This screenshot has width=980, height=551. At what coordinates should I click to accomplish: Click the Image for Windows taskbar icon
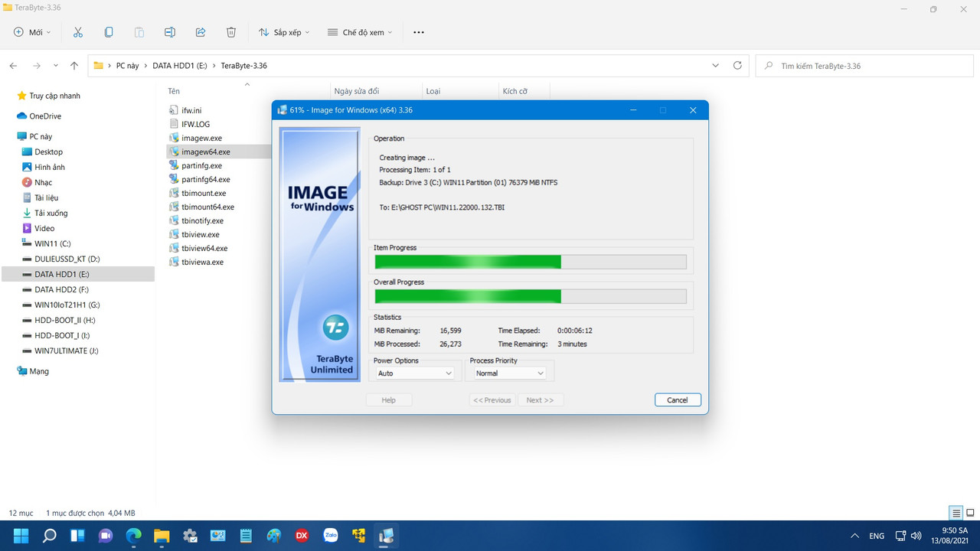(x=387, y=536)
